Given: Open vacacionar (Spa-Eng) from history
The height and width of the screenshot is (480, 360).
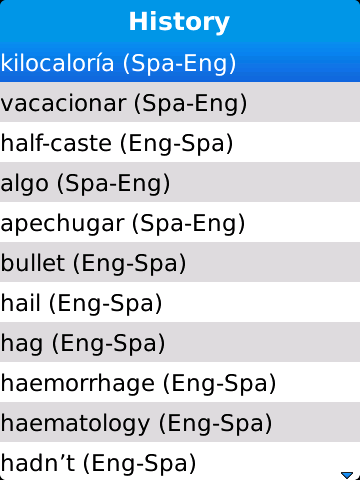Looking at the screenshot, I should click(x=180, y=102).
